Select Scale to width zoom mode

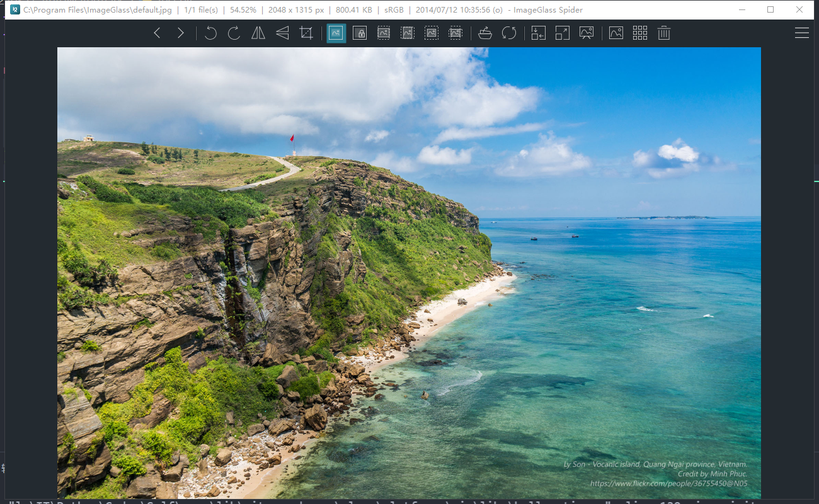[x=384, y=33]
